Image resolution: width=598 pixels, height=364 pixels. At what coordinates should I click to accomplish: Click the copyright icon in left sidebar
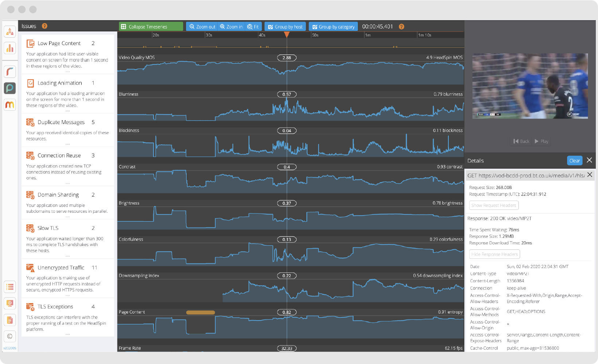click(10, 336)
